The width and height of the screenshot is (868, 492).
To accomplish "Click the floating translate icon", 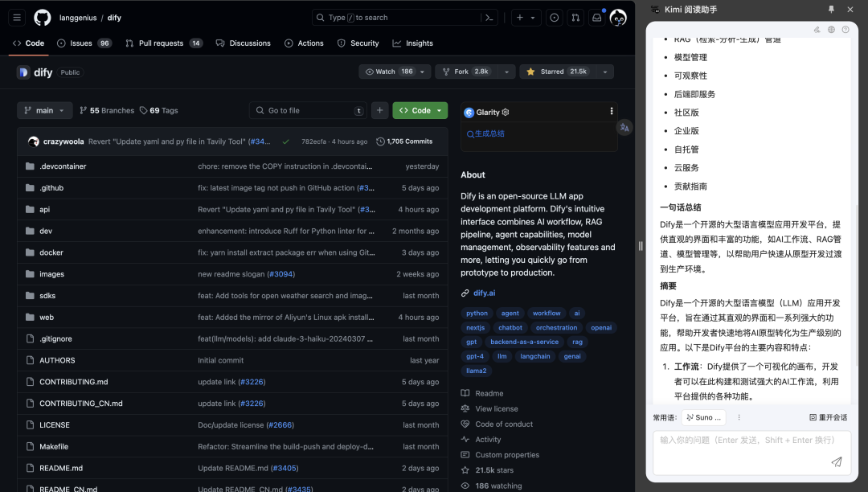I will pyautogui.click(x=624, y=128).
